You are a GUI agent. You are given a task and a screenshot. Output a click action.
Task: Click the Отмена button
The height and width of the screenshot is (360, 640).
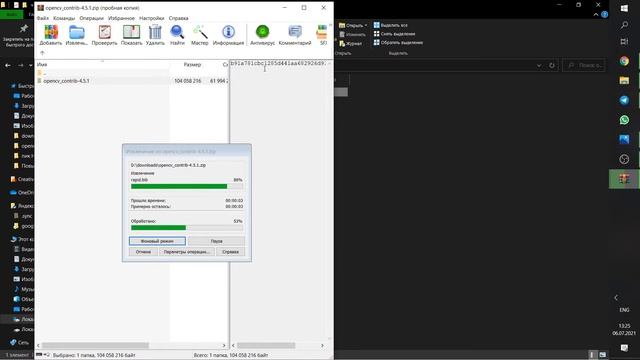point(143,252)
